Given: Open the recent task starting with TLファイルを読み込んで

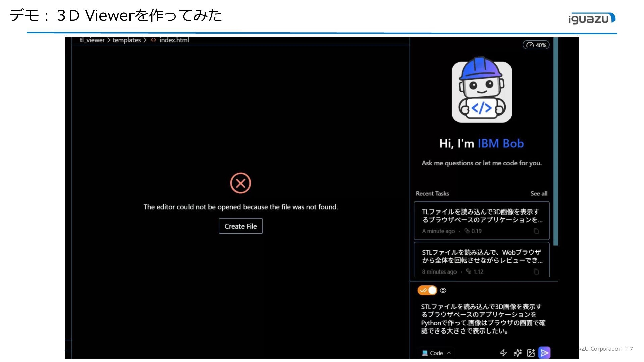Looking at the screenshot, I should pyautogui.click(x=482, y=220).
